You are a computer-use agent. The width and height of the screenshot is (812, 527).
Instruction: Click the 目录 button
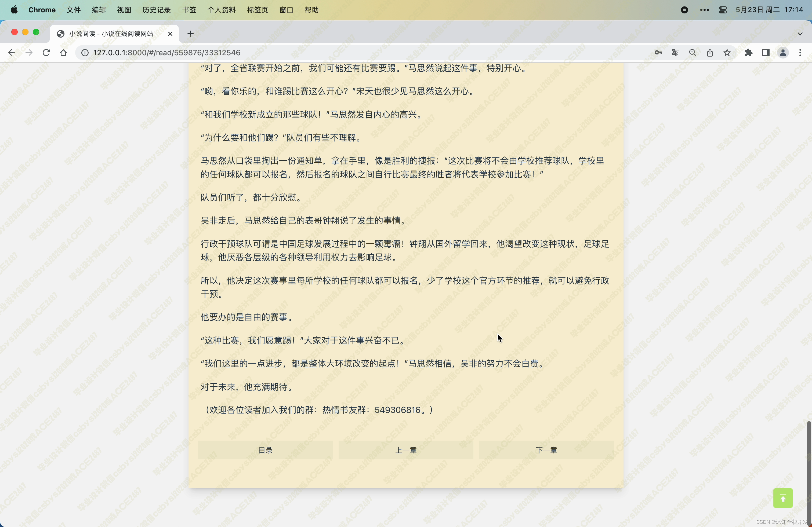coord(266,450)
